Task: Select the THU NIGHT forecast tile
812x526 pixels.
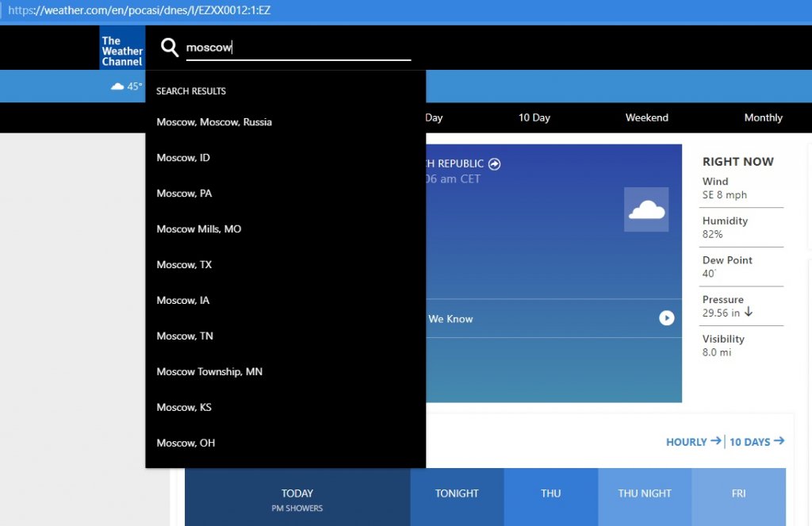Action: tap(645, 493)
